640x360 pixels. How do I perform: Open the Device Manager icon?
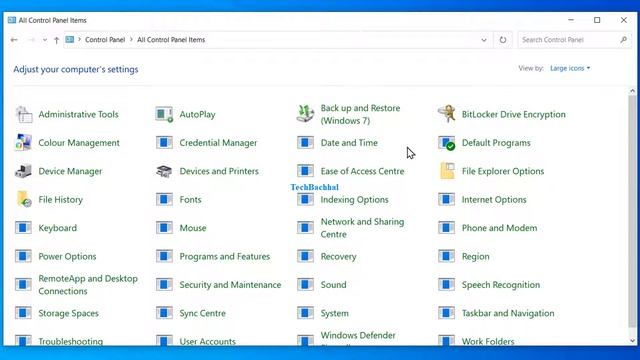23,171
